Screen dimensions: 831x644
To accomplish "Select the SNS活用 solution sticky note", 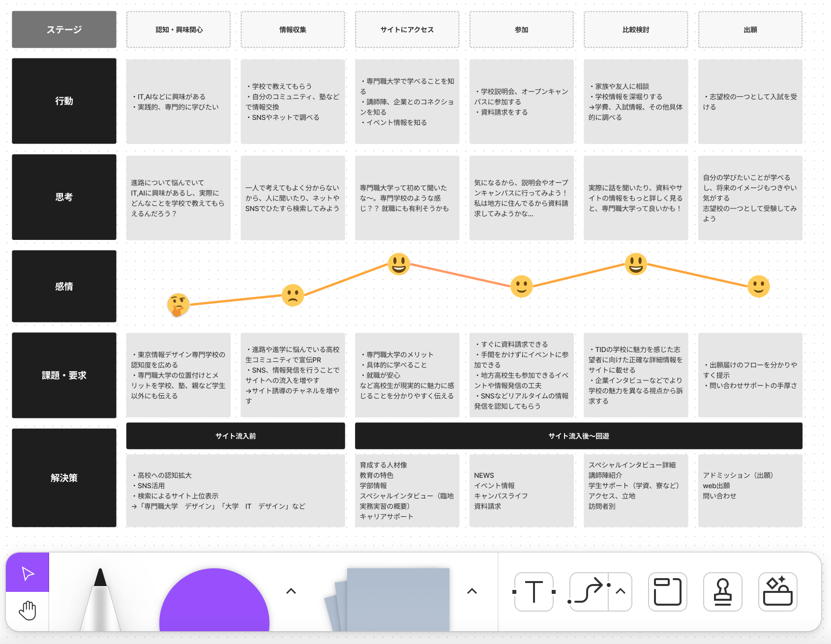I will coord(236,491).
